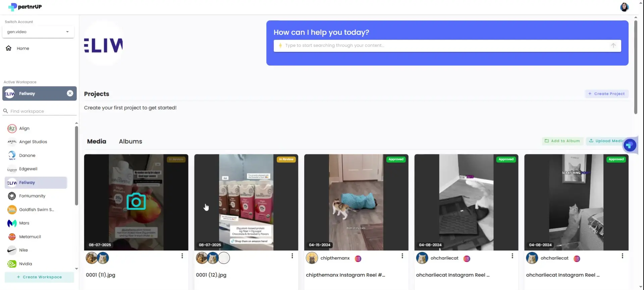Screen dimensions: 644x290
Task: Open options menu for 0001 (11).jpg
Action: pos(182,256)
